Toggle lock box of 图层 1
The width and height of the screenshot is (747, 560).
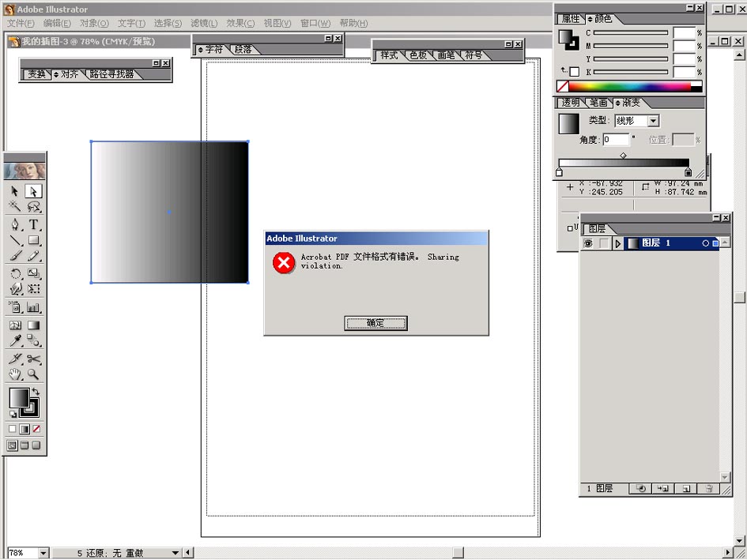pyautogui.click(x=604, y=243)
